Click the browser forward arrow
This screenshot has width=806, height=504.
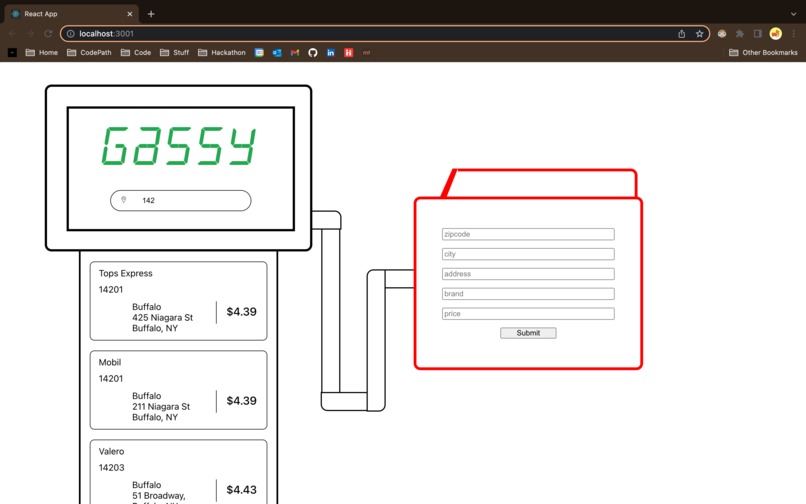click(30, 33)
